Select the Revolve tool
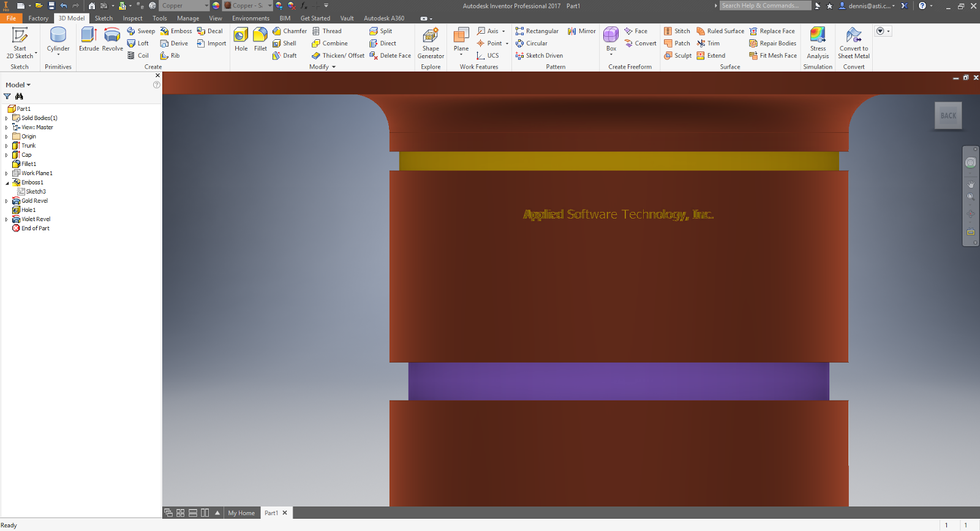This screenshot has height=531, width=980. 112,40
